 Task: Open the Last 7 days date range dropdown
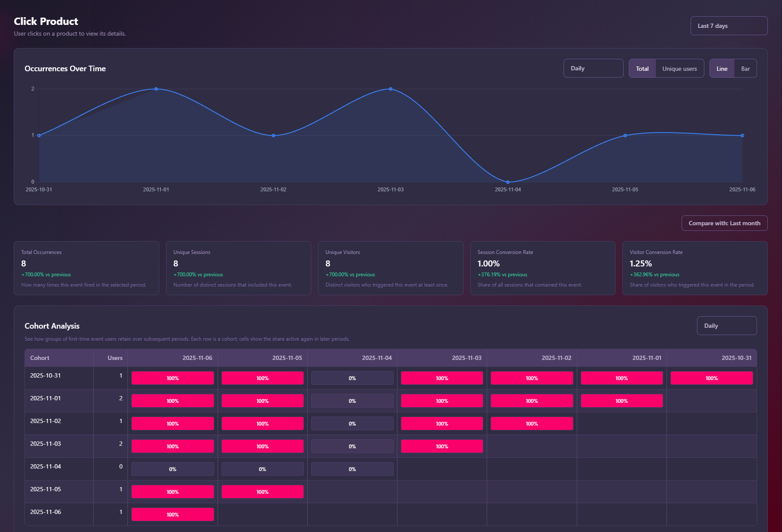pos(728,26)
